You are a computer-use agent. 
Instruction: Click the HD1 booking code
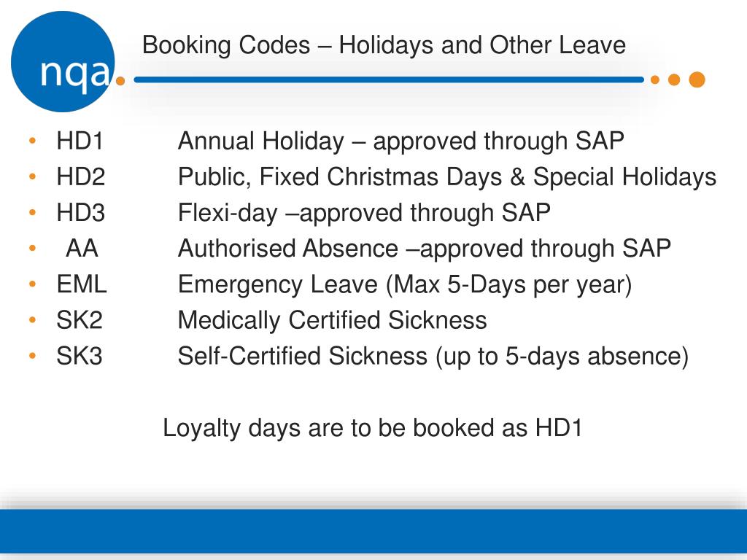click(x=80, y=141)
